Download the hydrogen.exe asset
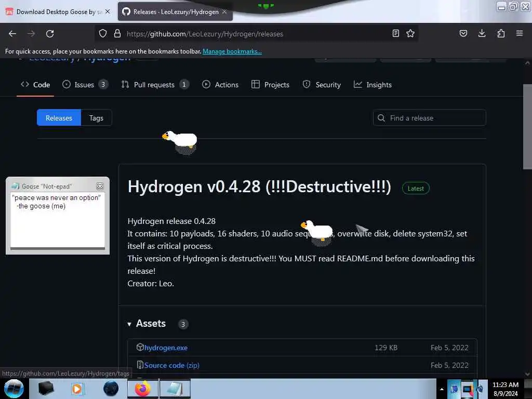The width and height of the screenshot is (532, 399). point(166,348)
